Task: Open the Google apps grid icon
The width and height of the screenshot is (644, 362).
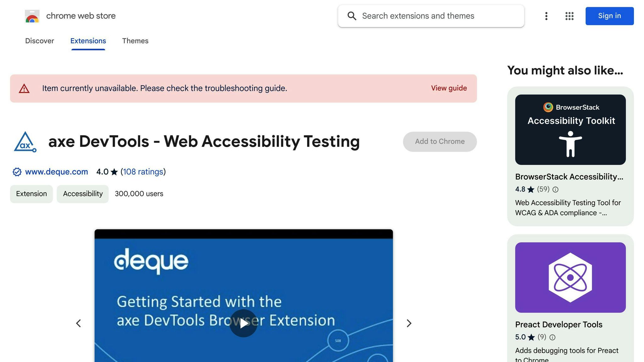Action: coord(569,16)
